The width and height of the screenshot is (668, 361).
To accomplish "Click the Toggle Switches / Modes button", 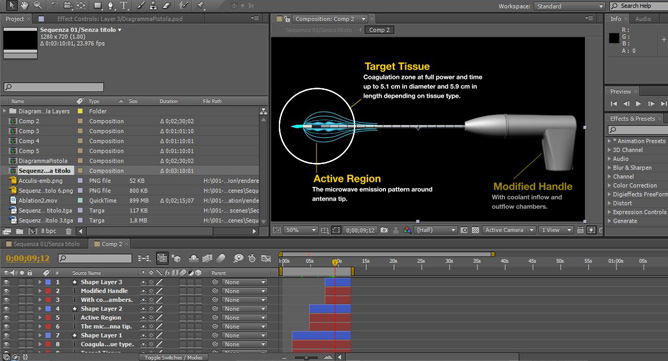I will (173, 357).
